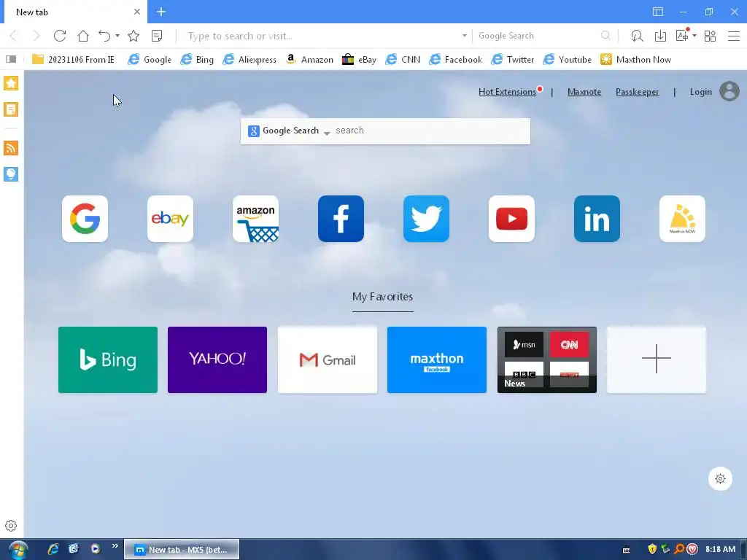Expand the undo history dropdown arrow

(x=117, y=36)
